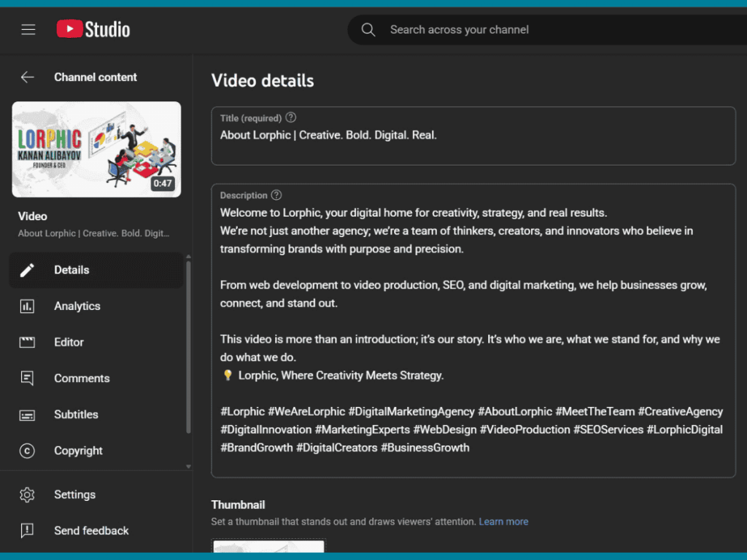Image resolution: width=747 pixels, height=560 pixels.
Task: Open Settings in the sidebar
Action: [74, 494]
